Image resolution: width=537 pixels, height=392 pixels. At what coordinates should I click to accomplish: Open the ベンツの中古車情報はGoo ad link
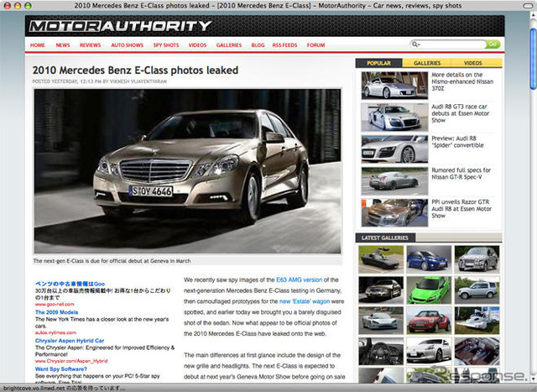(x=70, y=284)
